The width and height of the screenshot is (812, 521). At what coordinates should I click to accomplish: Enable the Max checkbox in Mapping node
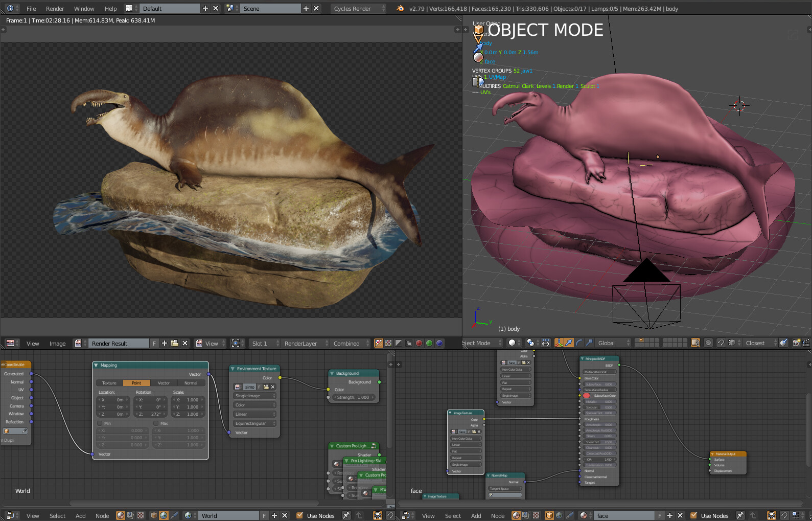pyautogui.click(x=156, y=423)
